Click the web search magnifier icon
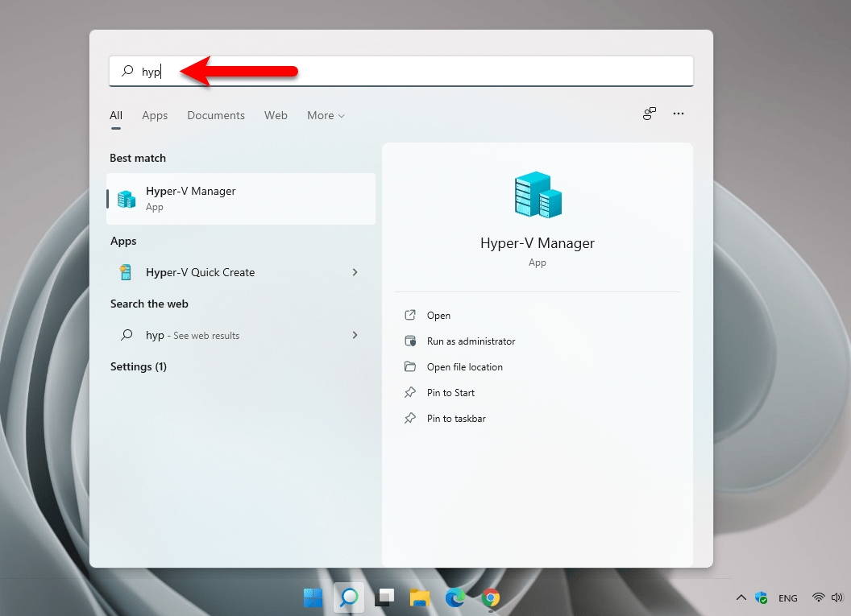851x616 pixels. pos(127,335)
